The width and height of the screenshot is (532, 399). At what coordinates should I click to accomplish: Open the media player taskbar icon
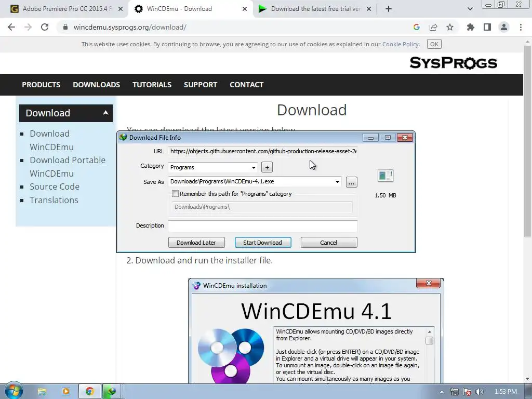(66, 392)
